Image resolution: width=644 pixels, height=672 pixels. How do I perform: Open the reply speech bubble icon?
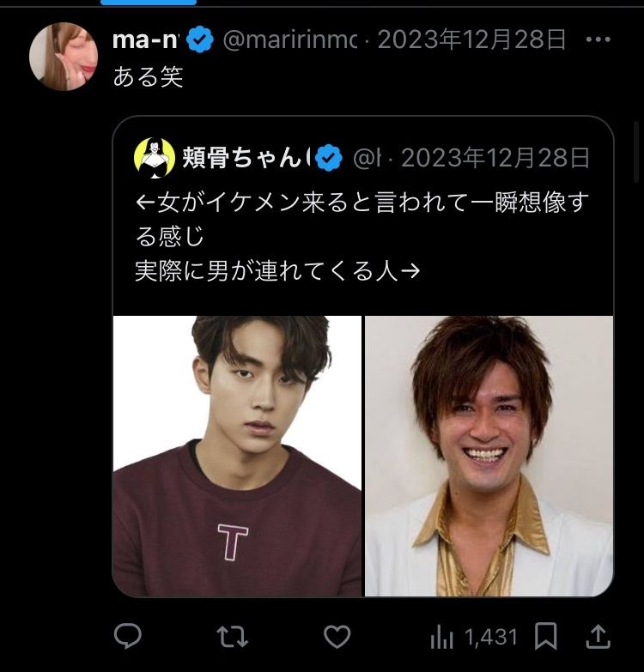pos(128,636)
